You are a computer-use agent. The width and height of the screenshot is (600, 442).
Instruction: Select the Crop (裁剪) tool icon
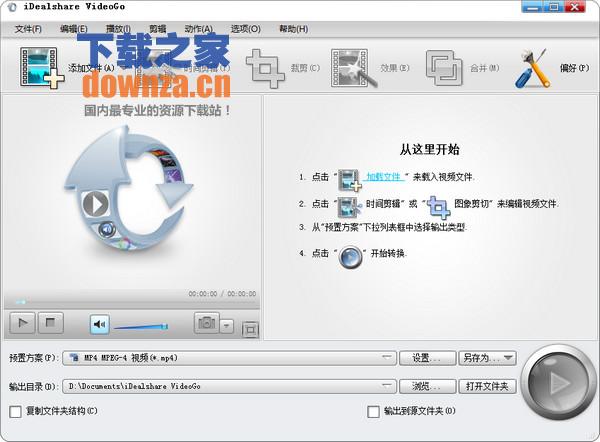266,68
